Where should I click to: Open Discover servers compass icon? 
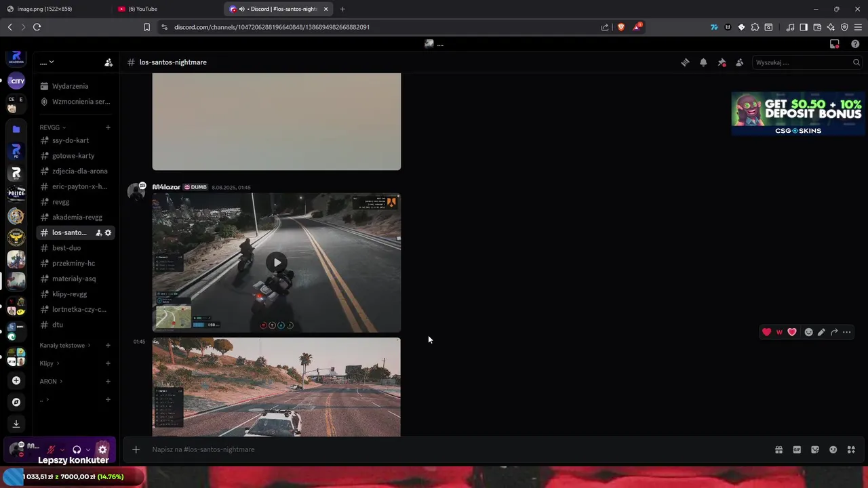point(16,402)
